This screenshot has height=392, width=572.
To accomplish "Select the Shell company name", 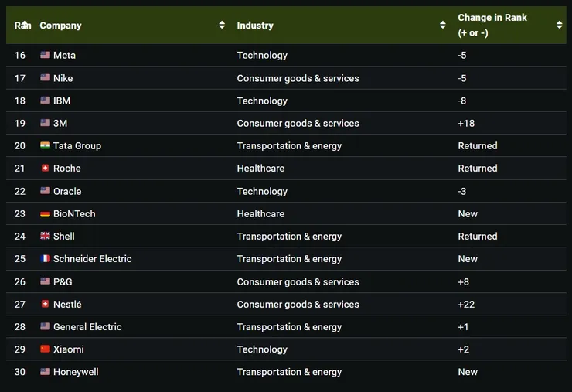I will click(x=64, y=236).
